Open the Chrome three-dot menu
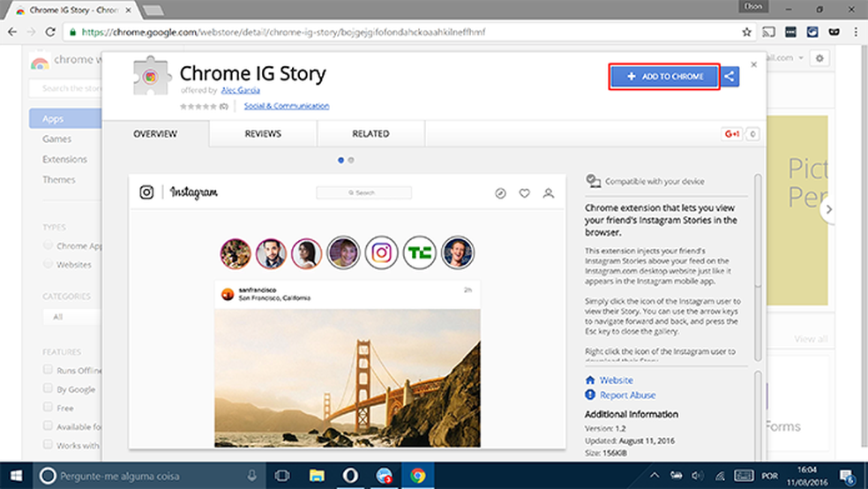 click(856, 32)
